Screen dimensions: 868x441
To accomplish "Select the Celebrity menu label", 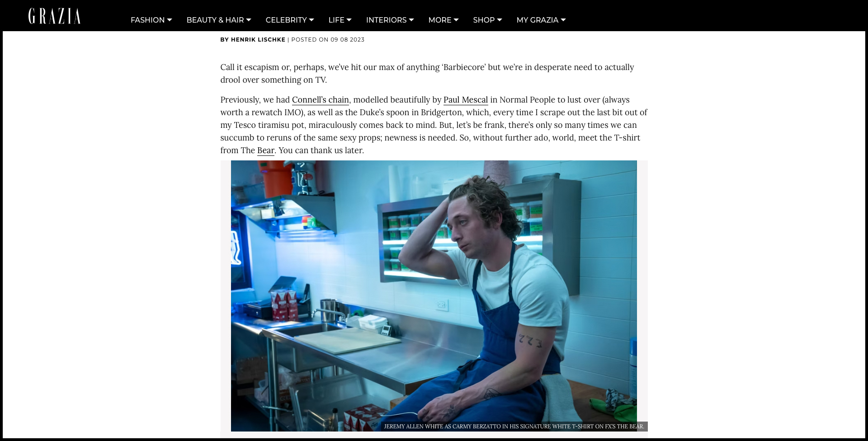I will [x=286, y=20].
